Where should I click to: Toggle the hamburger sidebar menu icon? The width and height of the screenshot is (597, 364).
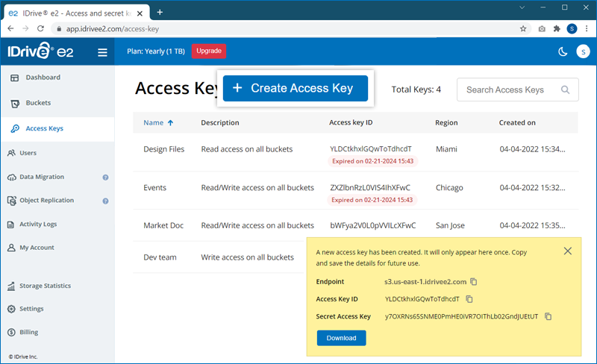pos(102,52)
